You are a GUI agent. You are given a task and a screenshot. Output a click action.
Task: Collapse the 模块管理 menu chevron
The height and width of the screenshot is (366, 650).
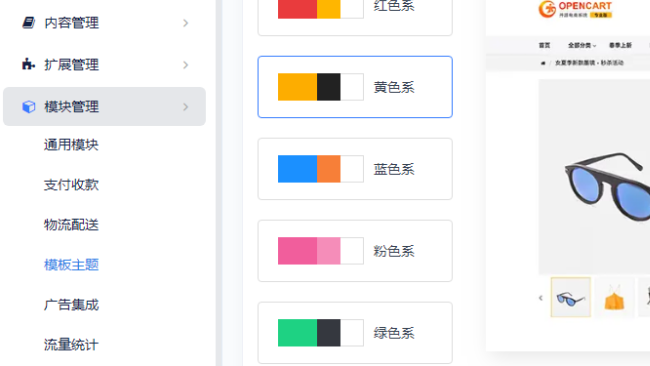pyautogui.click(x=185, y=107)
